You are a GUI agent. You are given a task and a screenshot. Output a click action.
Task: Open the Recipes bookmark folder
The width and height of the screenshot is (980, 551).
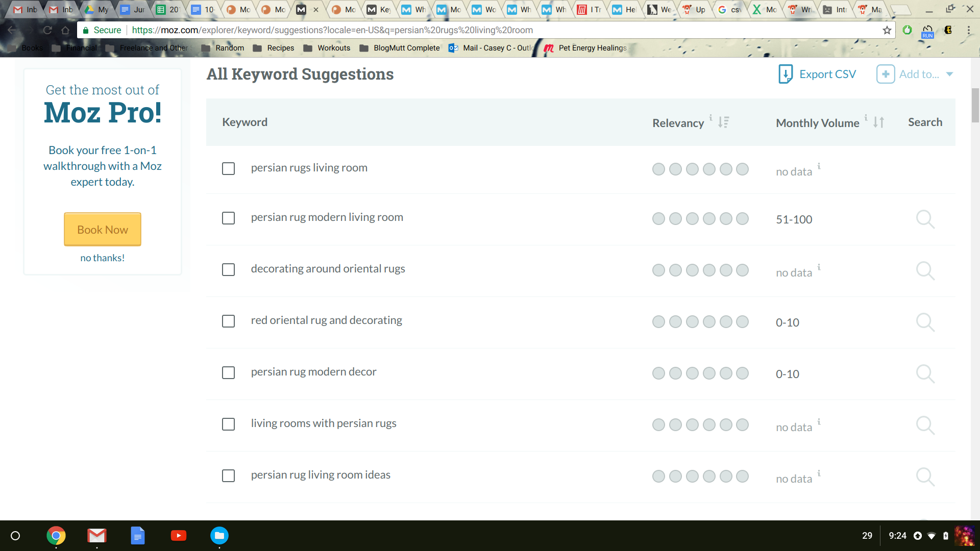[x=274, y=48]
